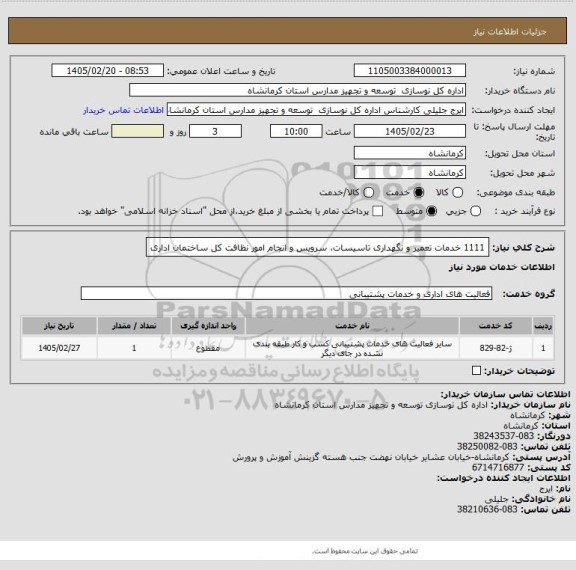This screenshot has height=570, width=576.
Task: Click the تمامی حقوق footer text
Action: coord(365,551)
